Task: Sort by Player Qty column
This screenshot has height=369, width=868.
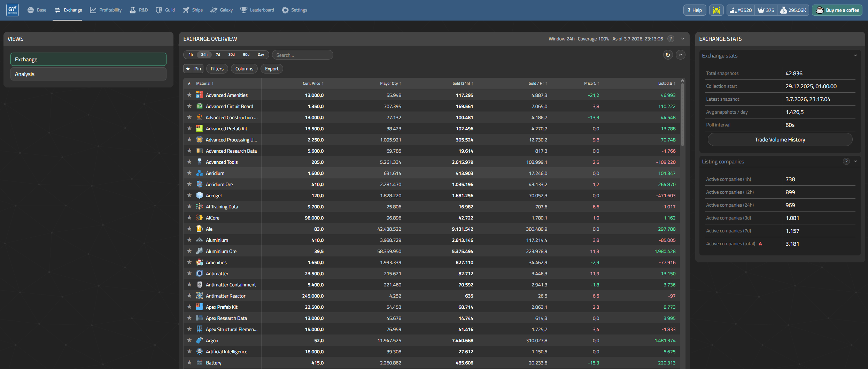Action: pyautogui.click(x=391, y=84)
